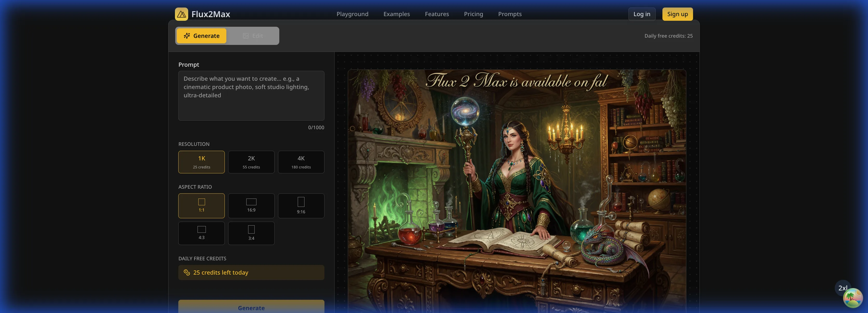Click the square 1:1 aspect ratio icon

pyautogui.click(x=201, y=202)
